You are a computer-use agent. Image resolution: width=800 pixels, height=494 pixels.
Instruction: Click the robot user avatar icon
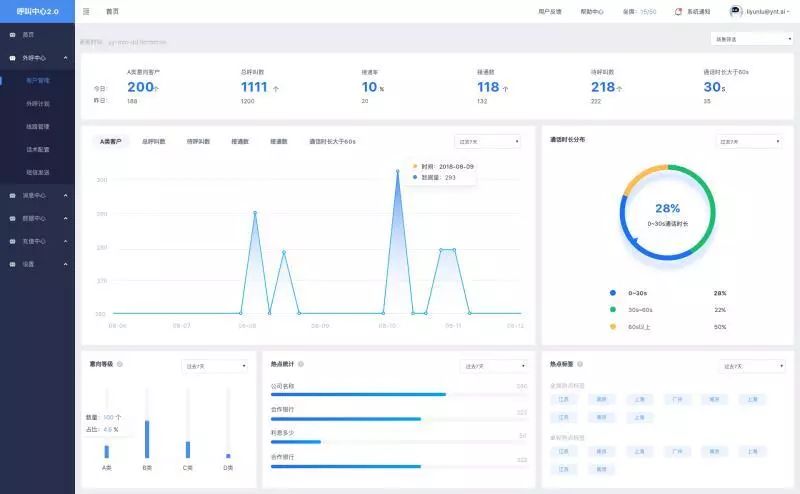pos(735,11)
